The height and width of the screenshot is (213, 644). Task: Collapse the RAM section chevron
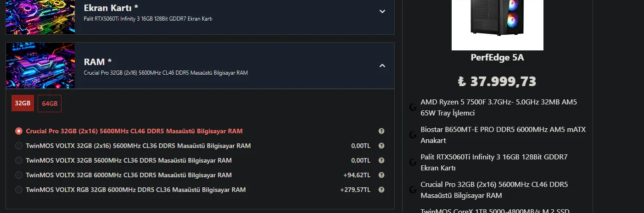(382, 66)
